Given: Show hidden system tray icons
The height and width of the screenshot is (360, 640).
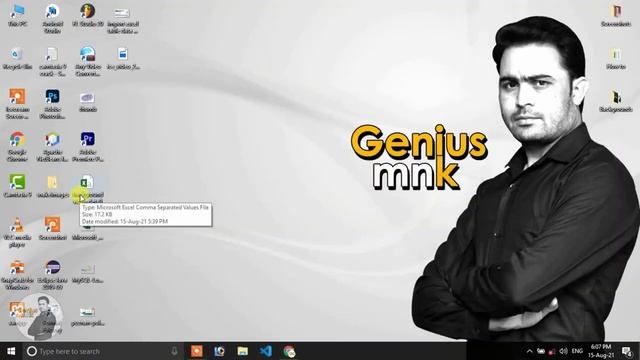Looking at the screenshot, I should [529, 351].
